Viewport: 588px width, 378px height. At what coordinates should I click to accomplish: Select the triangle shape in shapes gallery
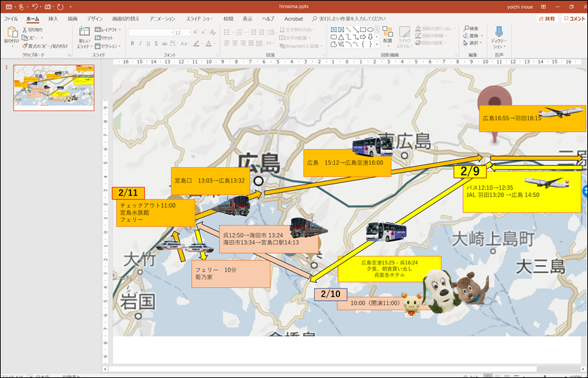coord(341,37)
